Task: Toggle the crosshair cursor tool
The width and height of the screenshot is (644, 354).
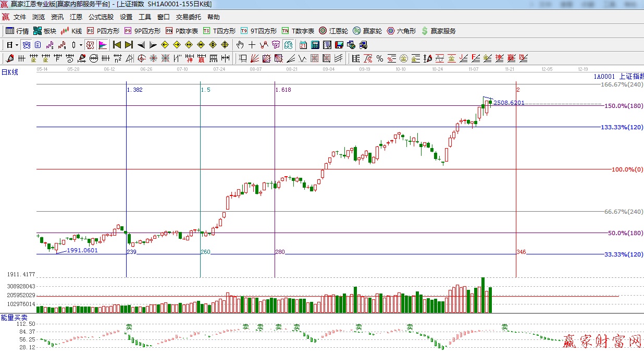Action: point(252,44)
